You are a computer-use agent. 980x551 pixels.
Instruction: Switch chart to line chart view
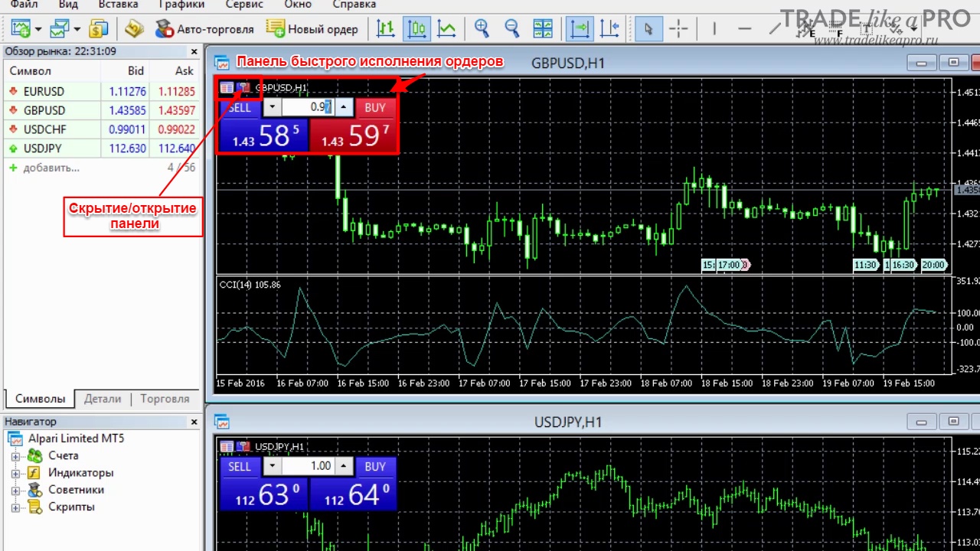pyautogui.click(x=446, y=29)
